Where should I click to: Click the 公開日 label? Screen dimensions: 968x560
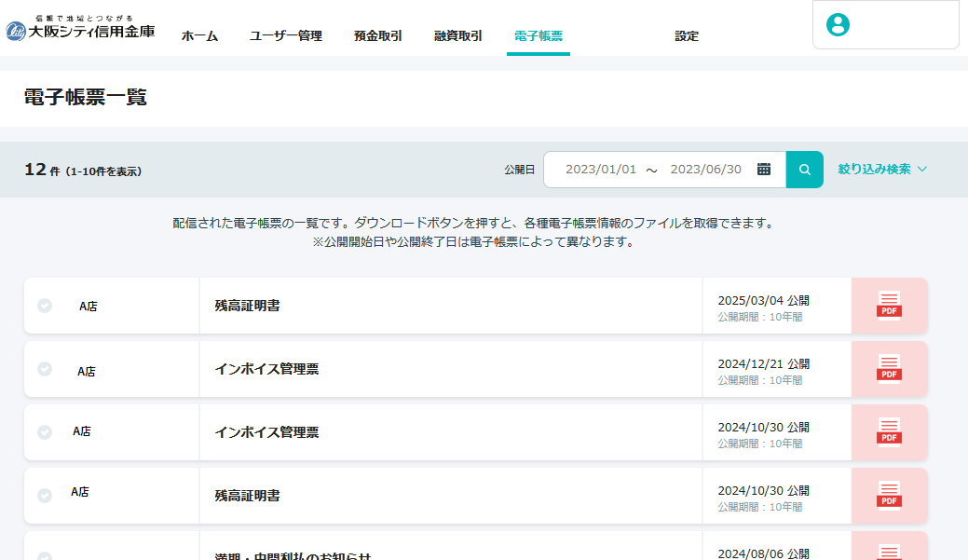coord(519,170)
